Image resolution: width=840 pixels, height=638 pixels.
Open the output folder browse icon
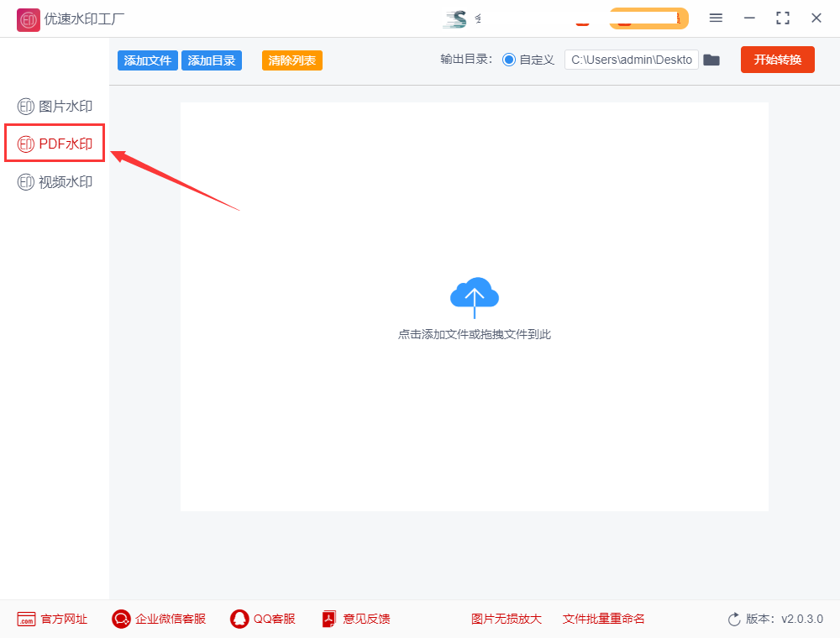[711, 60]
